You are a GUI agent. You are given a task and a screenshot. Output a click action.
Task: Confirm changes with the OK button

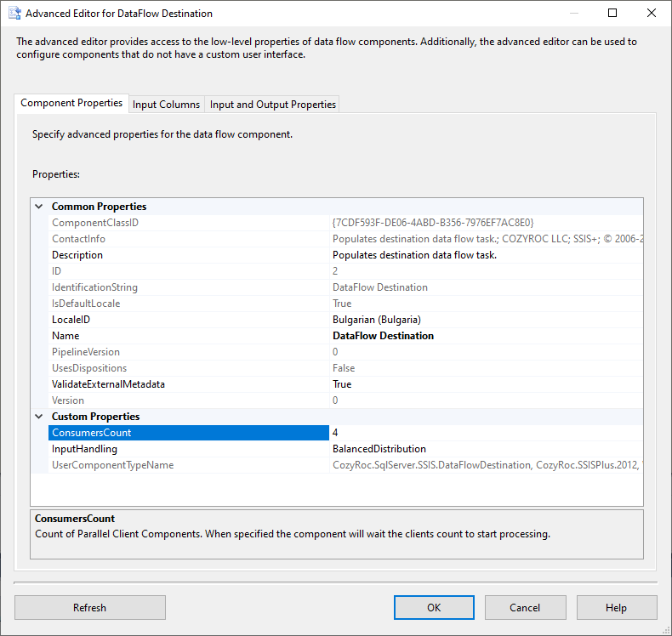tap(434, 607)
